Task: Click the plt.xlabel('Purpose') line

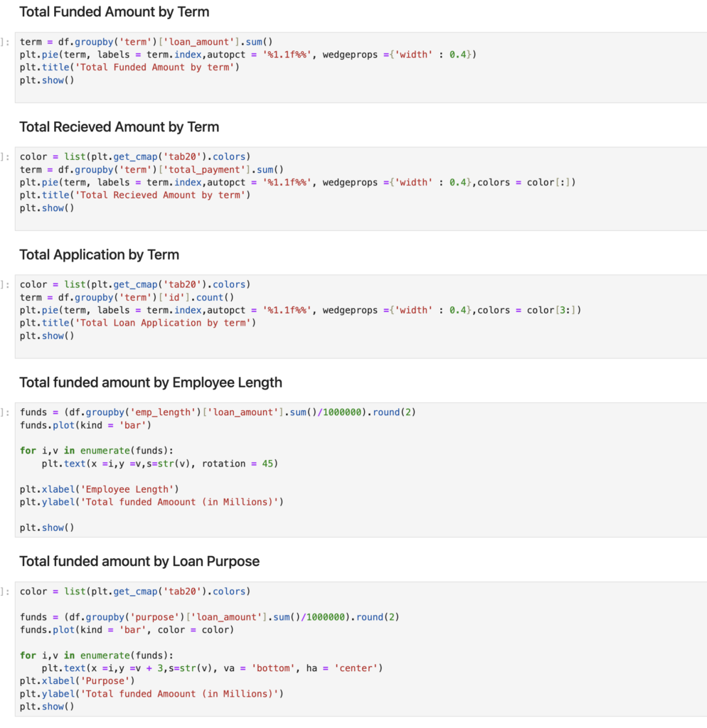Action: pos(76,681)
